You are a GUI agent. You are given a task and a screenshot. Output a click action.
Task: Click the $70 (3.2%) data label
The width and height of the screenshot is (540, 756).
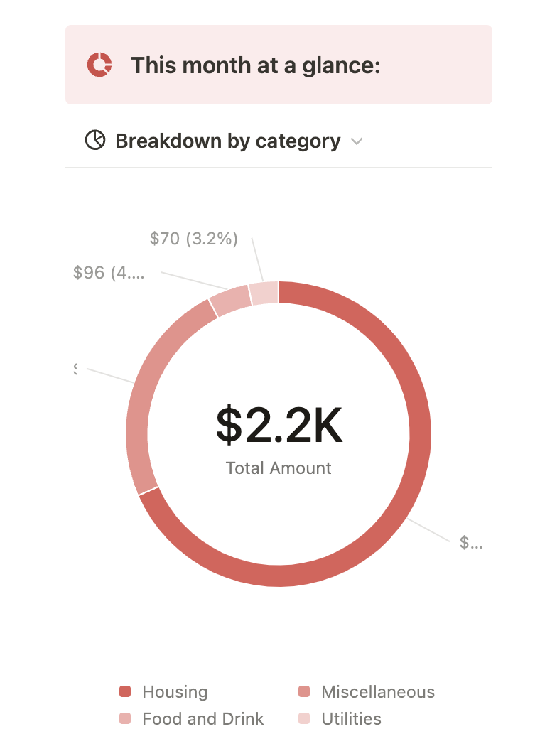[193, 239]
